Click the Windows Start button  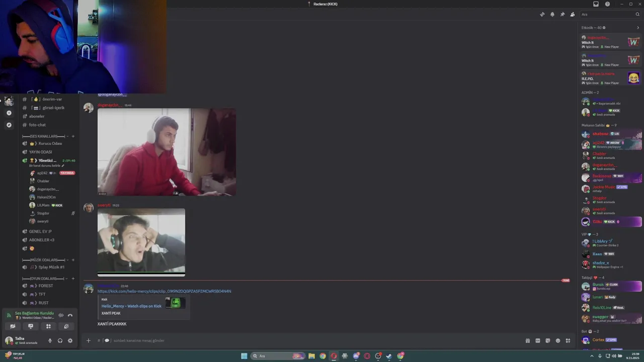(244, 356)
